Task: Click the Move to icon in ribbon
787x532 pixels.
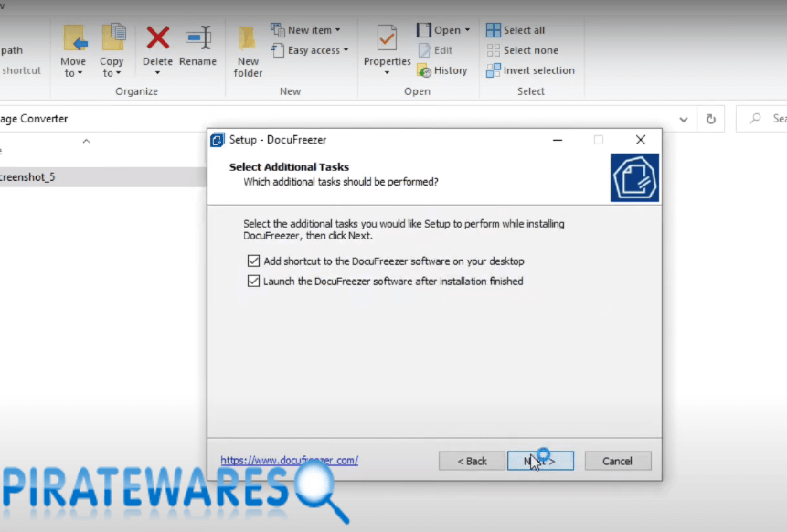Action: 73,39
